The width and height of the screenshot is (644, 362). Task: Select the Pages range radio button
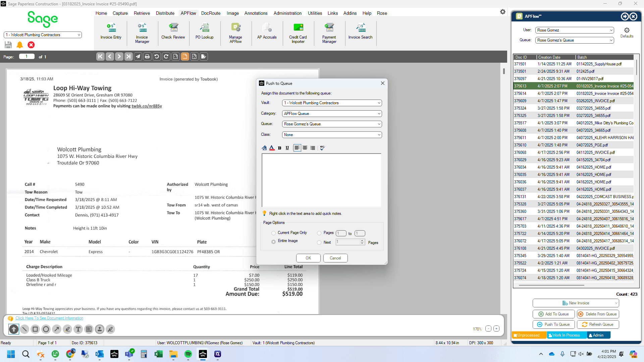(x=319, y=233)
